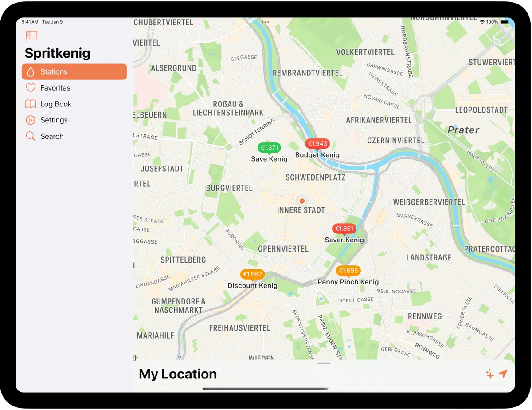Toggle the sidebar visibility icon
Image resolution: width=532 pixels, height=410 pixels.
click(31, 35)
